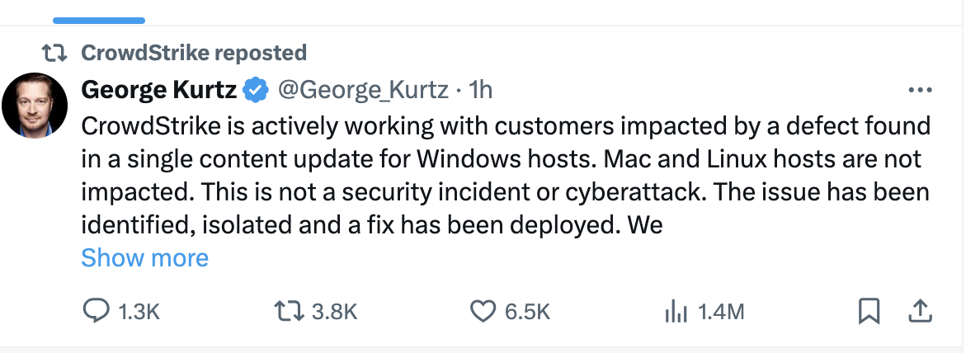This screenshot has height=353, width=980.
Task: Open the "CrowdStrike reposted" link
Action: 194,54
